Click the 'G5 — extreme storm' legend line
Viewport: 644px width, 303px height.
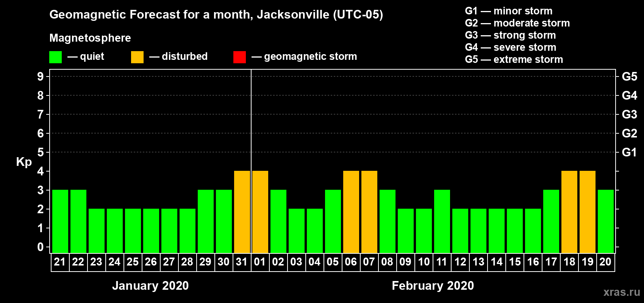click(x=514, y=59)
